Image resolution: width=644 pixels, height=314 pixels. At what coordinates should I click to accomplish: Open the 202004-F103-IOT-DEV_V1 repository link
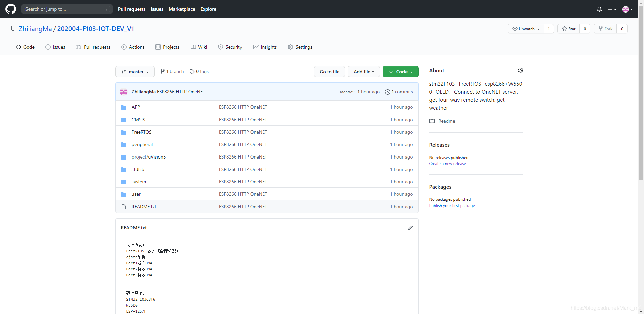(96, 29)
